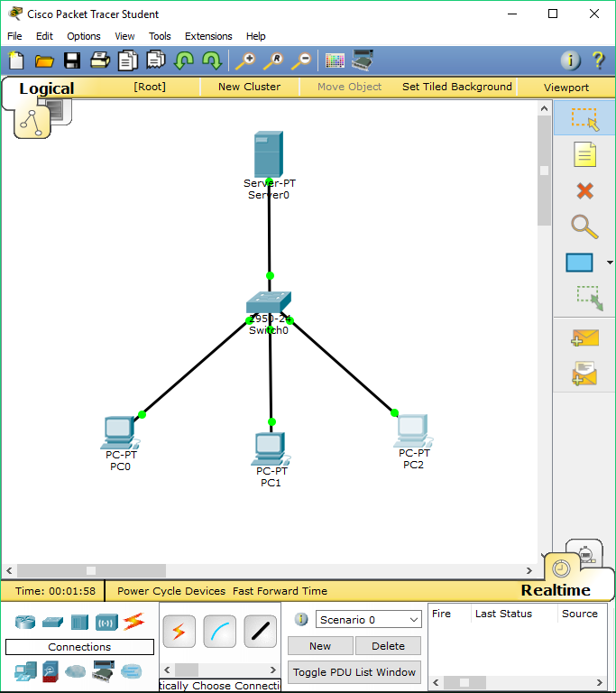Select the End Devices category
The height and width of the screenshot is (693, 616).
[25, 671]
